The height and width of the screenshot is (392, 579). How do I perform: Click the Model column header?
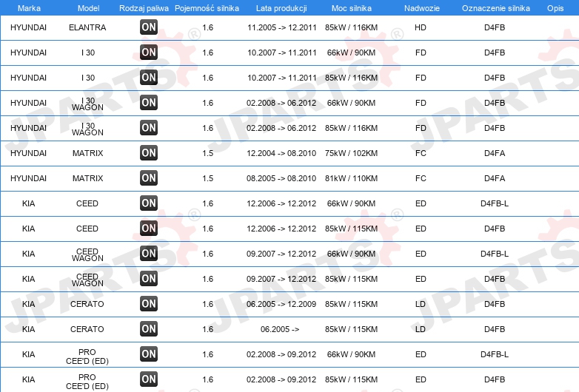click(x=88, y=8)
